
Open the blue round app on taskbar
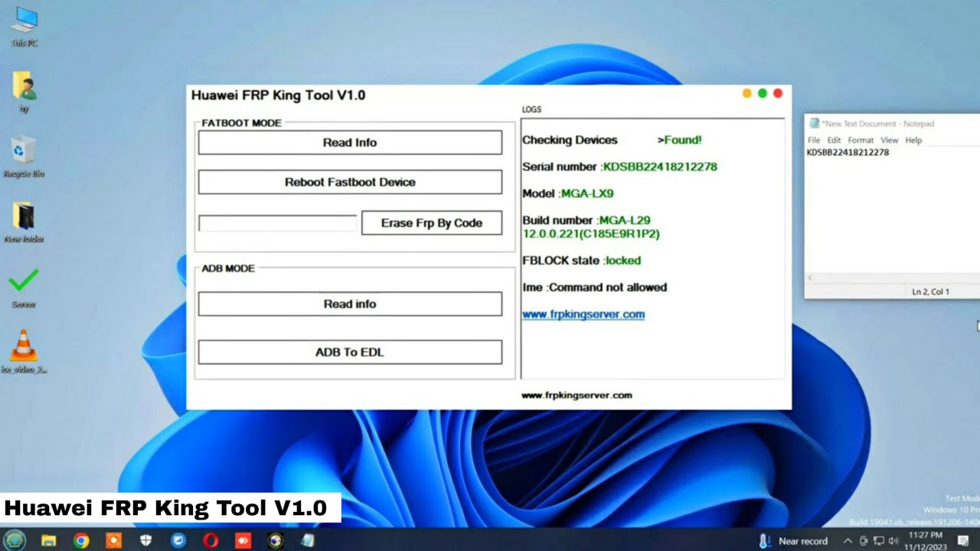pyautogui.click(x=178, y=541)
